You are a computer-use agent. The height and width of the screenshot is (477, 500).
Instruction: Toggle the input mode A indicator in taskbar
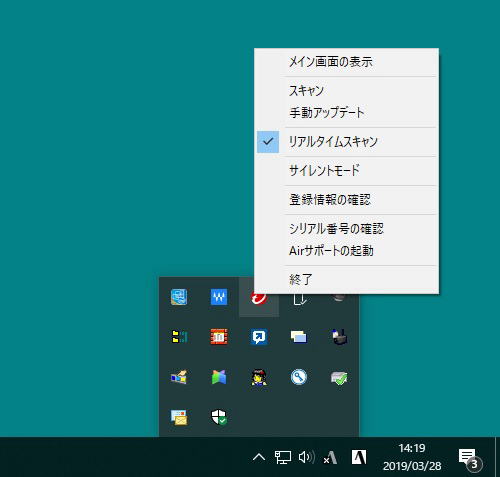(x=359, y=457)
